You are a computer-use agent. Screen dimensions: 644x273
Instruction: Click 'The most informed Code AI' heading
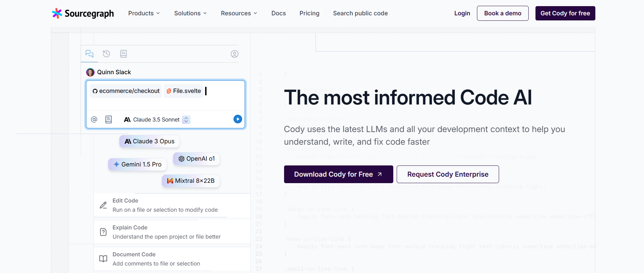[x=408, y=98]
